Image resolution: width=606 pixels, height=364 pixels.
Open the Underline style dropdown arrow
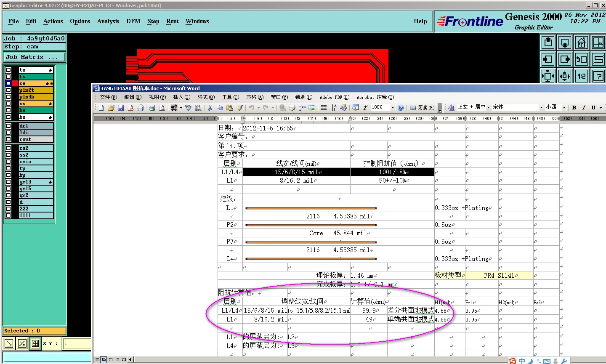pyautogui.click(x=601, y=108)
